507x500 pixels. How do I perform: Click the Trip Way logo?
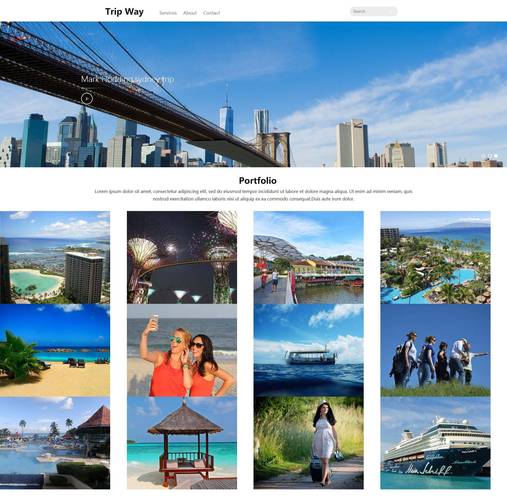[x=124, y=12]
